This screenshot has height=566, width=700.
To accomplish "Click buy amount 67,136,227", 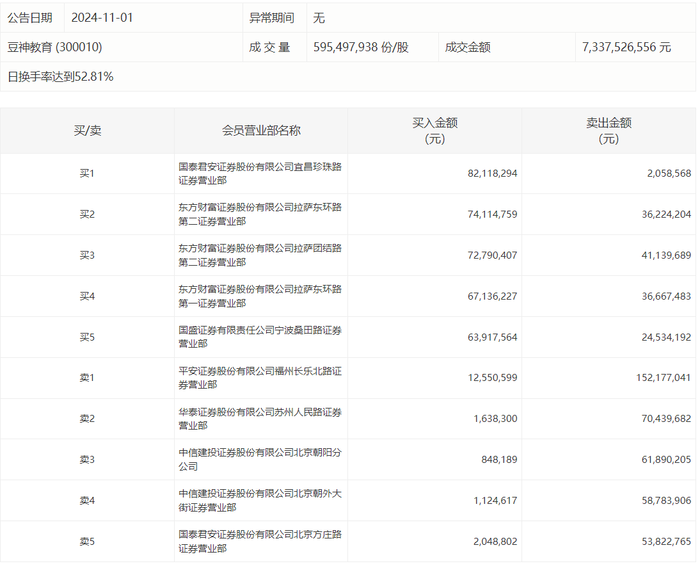I will 492,297.
